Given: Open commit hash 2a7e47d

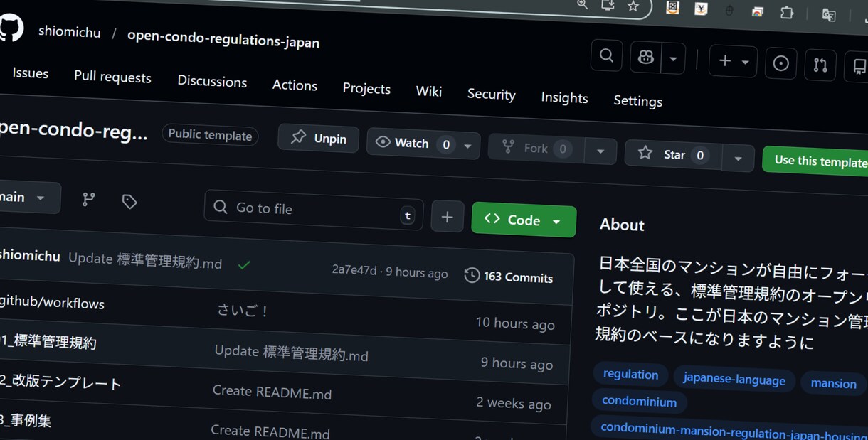Looking at the screenshot, I should click(354, 270).
